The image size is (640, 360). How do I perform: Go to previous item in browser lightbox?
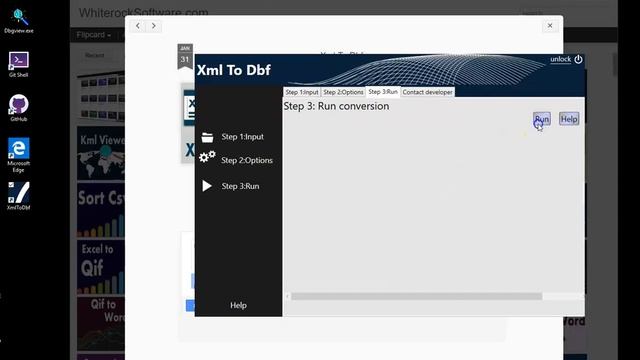138,26
